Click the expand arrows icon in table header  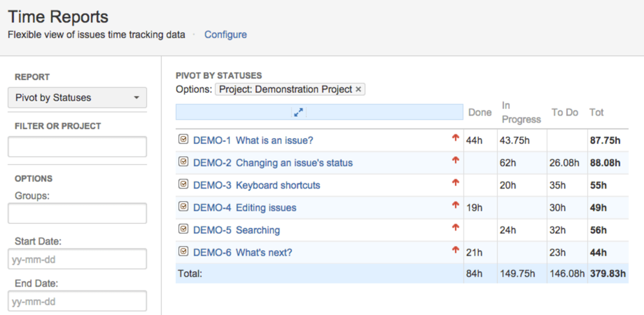click(298, 112)
